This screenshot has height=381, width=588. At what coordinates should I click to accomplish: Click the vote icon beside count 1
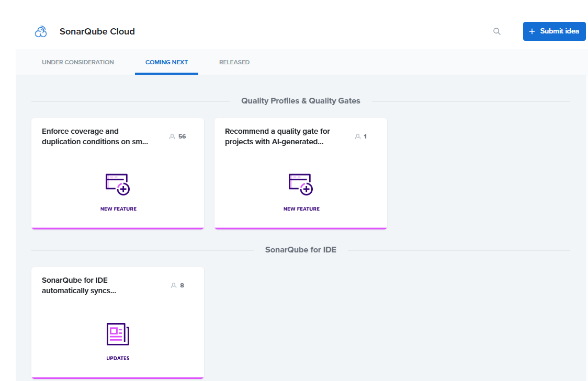pyautogui.click(x=358, y=136)
